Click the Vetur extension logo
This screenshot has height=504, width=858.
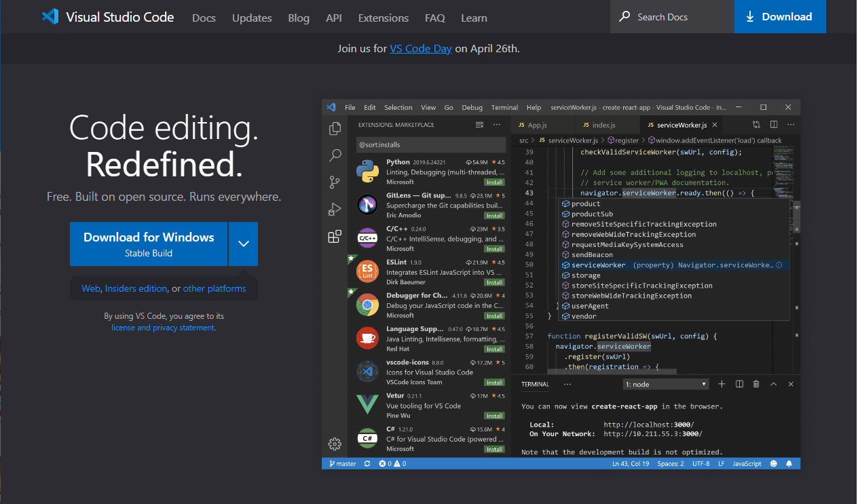coord(367,405)
